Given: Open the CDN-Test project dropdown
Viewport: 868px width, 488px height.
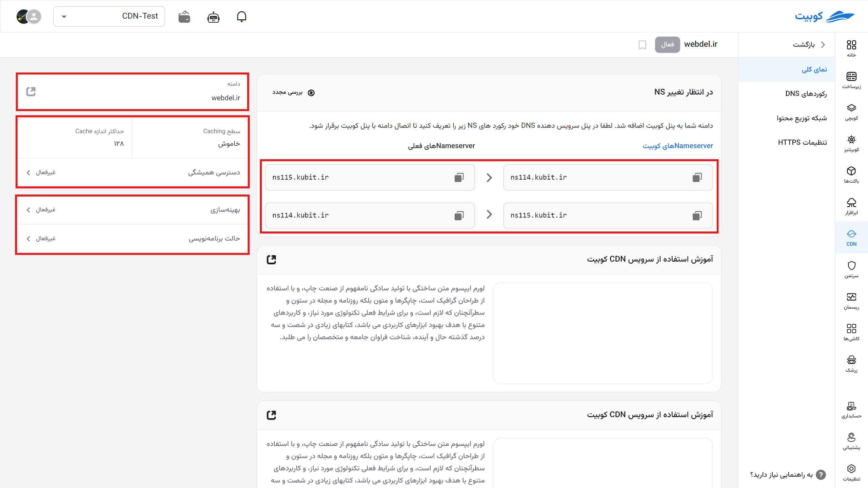Looking at the screenshot, I should (x=109, y=16).
